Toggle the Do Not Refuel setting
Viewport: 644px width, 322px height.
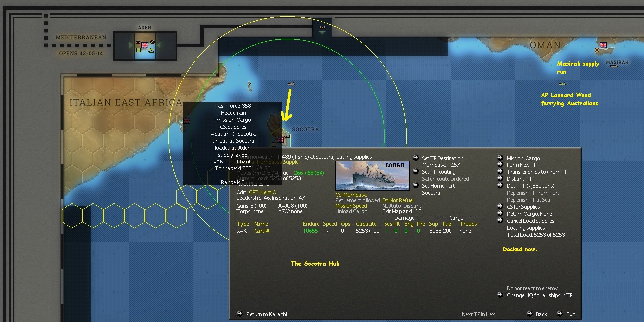(397, 200)
